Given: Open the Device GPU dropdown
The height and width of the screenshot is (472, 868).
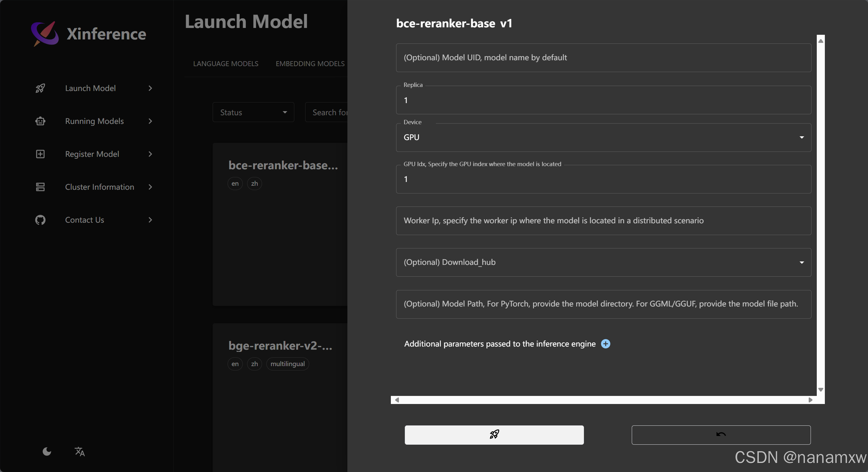Looking at the screenshot, I should tap(603, 137).
